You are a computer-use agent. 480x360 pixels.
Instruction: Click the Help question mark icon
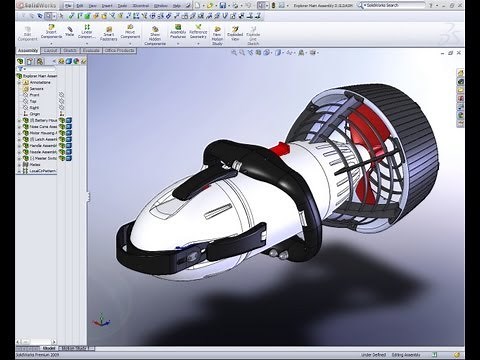coord(431,5)
